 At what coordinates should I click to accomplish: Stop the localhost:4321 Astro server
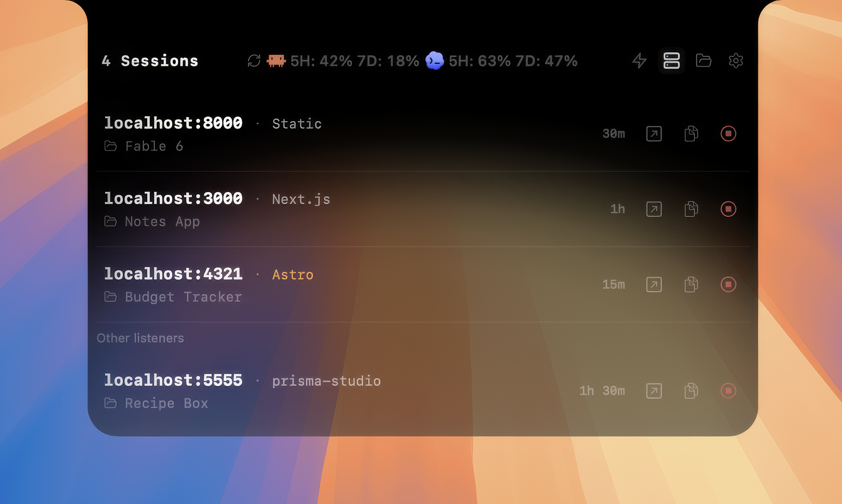[728, 284]
